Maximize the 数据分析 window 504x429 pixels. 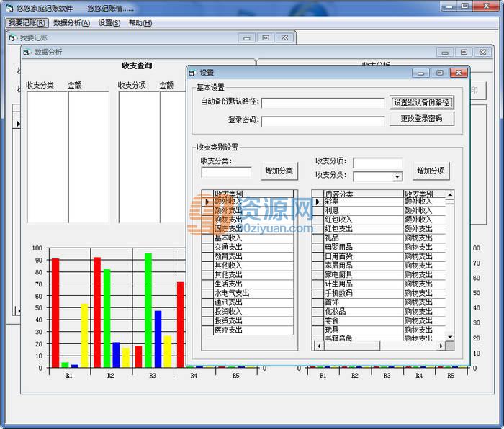pos(464,52)
